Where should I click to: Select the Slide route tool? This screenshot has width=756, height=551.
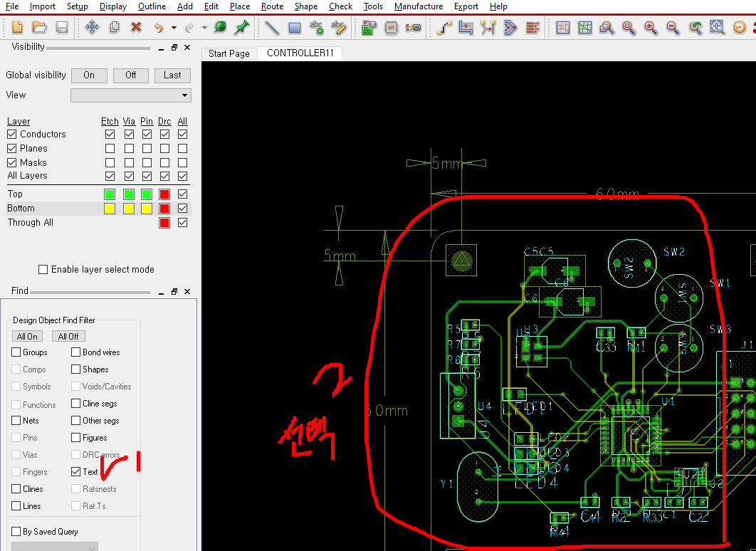coord(466,28)
